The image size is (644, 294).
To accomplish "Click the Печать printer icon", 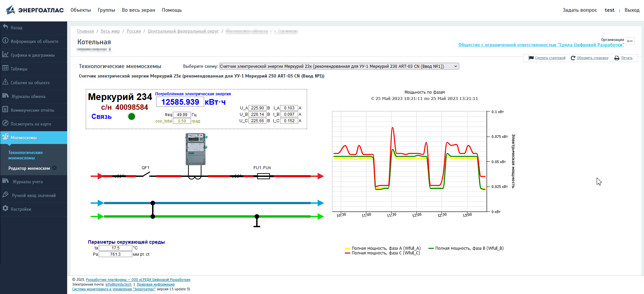I will click(617, 58).
